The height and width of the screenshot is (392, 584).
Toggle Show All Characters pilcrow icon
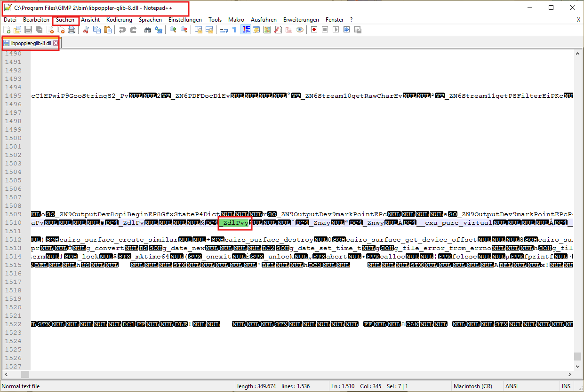tap(235, 30)
